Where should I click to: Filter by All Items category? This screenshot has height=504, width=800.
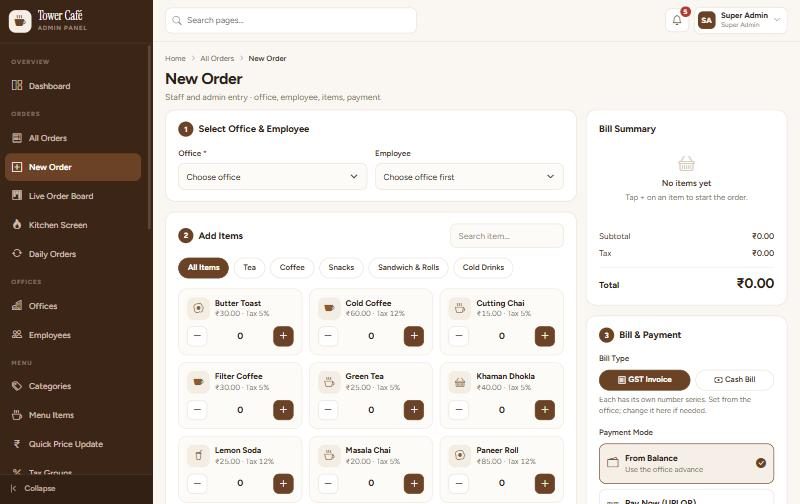click(203, 267)
